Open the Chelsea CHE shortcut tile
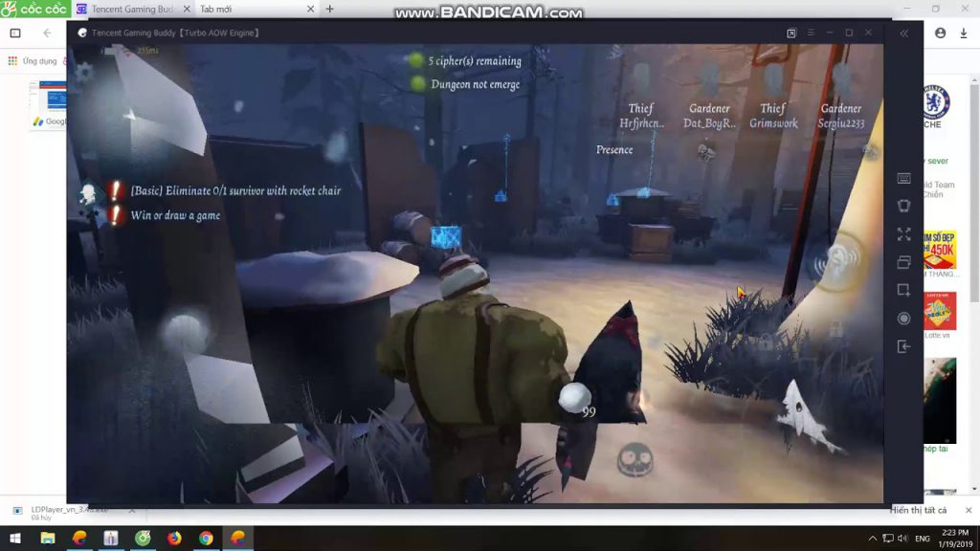Image resolution: width=980 pixels, height=551 pixels. tap(936, 106)
